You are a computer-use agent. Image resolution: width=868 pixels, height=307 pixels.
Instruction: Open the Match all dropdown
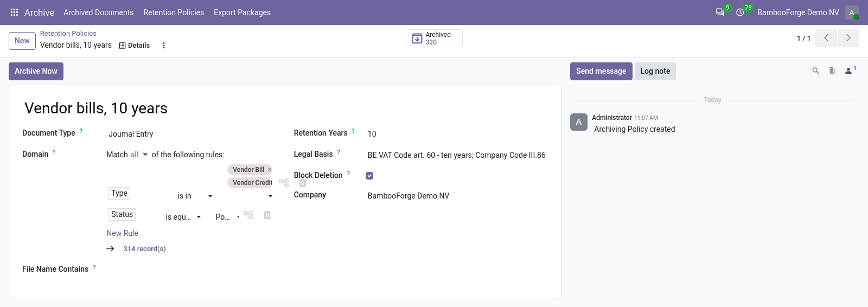(x=139, y=155)
